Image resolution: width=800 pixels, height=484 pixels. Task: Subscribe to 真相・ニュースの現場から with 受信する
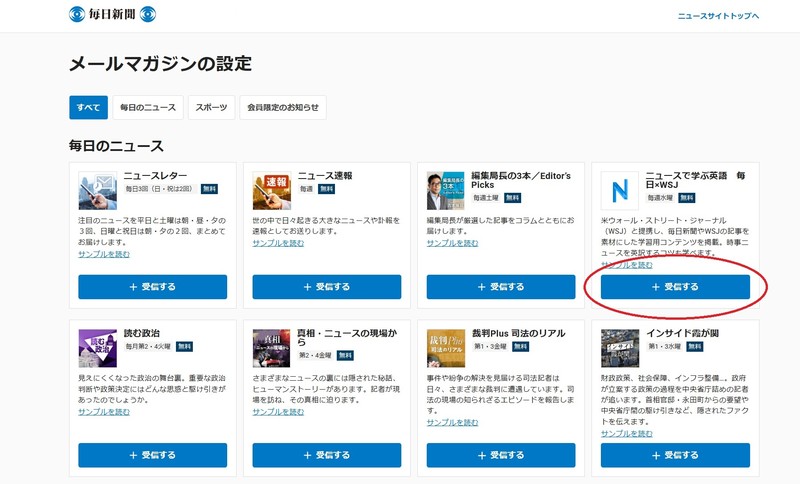tap(327, 455)
